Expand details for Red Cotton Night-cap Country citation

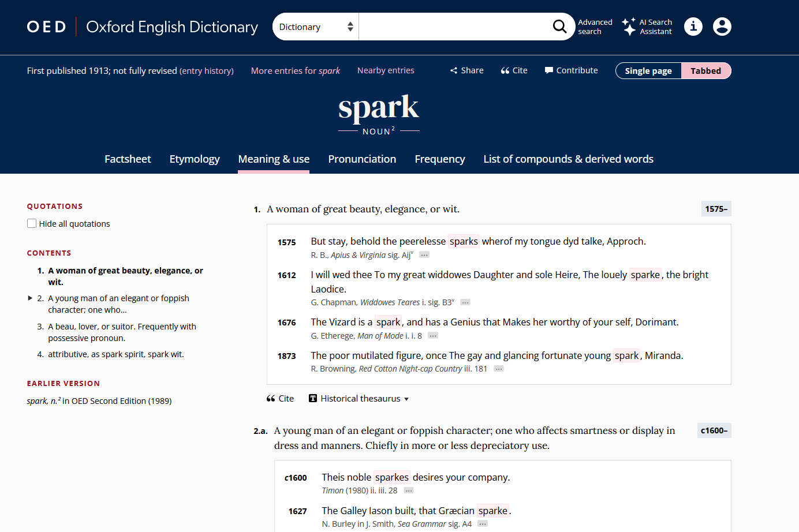pos(499,369)
